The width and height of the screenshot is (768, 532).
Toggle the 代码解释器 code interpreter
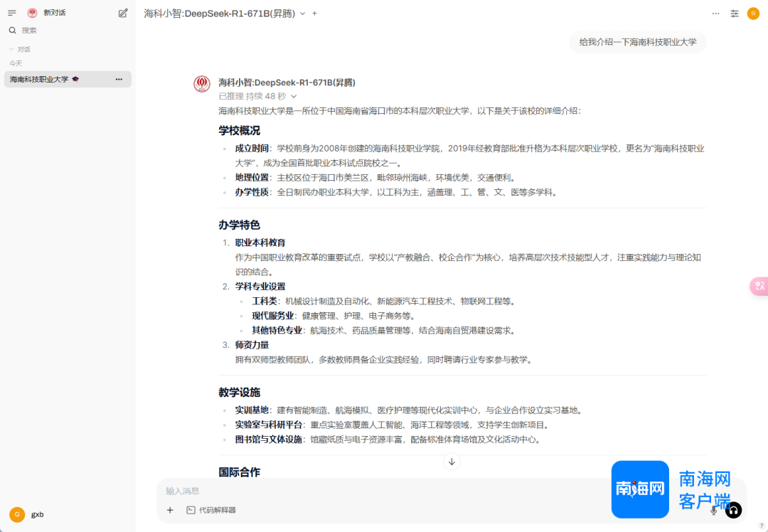(211, 511)
